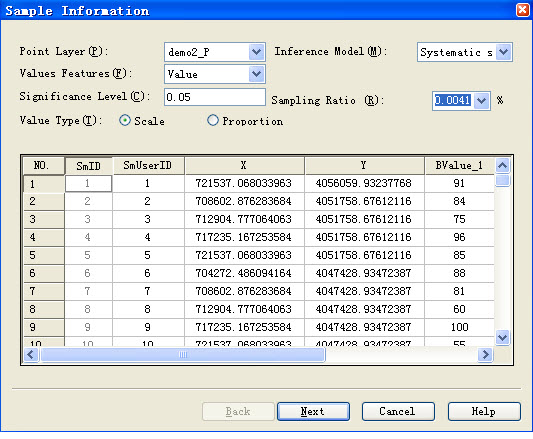
Task: Click the SmID column header
Action: click(x=88, y=166)
